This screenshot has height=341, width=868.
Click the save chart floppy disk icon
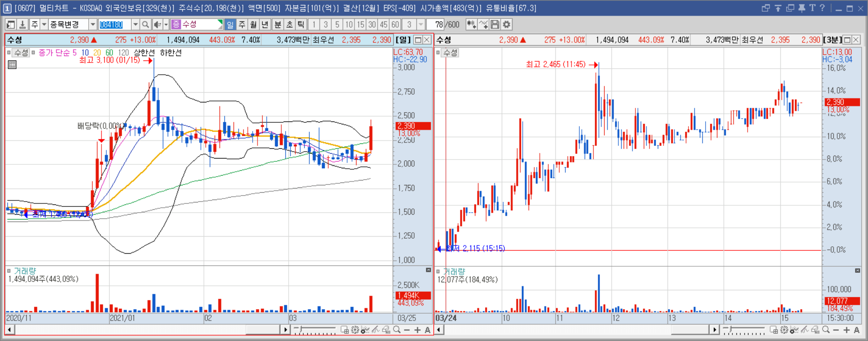point(495,24)
